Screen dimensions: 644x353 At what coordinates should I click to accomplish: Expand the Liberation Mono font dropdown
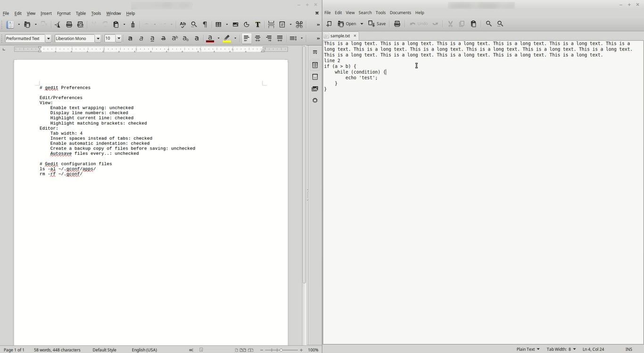coord(98,39)
